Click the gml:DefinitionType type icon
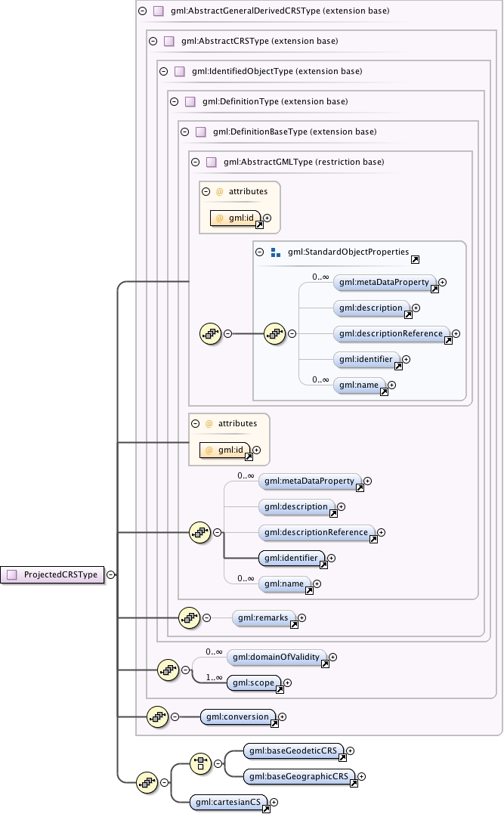This screenshot has width=504, height=814. click(x=190, y=101)
